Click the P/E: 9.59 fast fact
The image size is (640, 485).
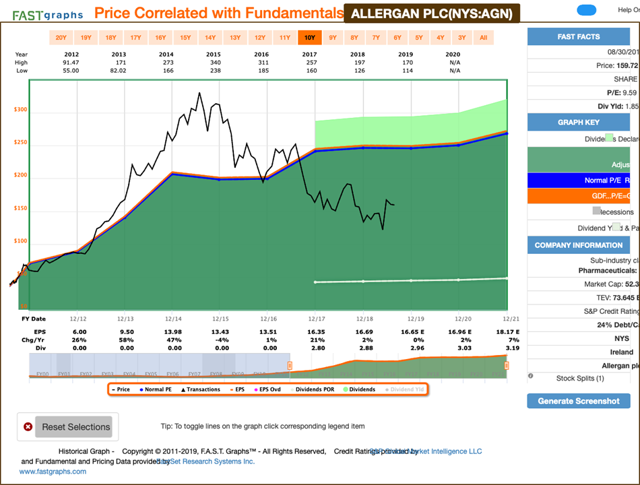(622, 93)
